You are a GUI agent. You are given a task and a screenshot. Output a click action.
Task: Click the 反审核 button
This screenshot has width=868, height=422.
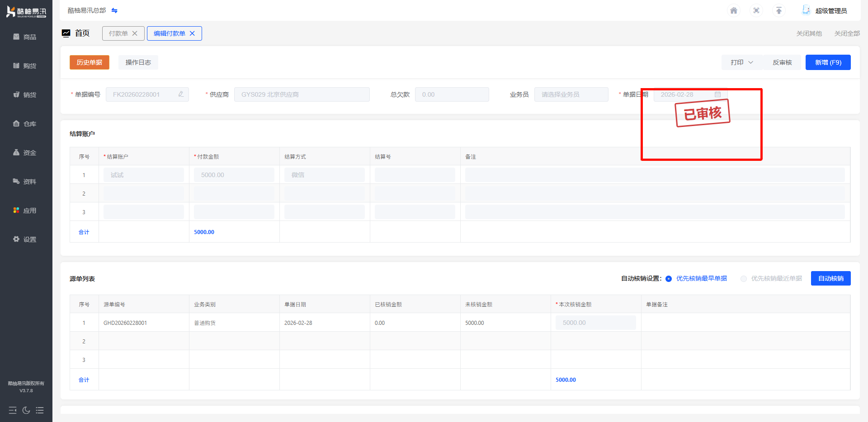pyautogui.click(x=782, y=62)
